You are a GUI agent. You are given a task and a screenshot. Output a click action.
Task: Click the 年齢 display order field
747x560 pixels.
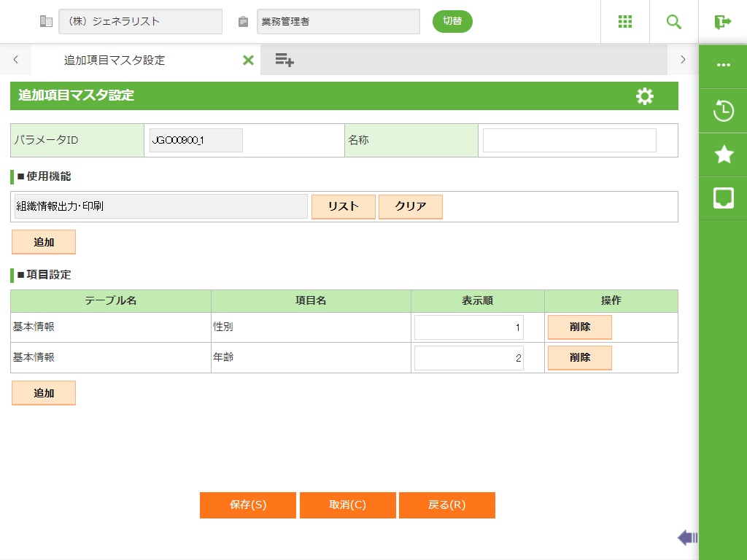[x=469, y=358]
